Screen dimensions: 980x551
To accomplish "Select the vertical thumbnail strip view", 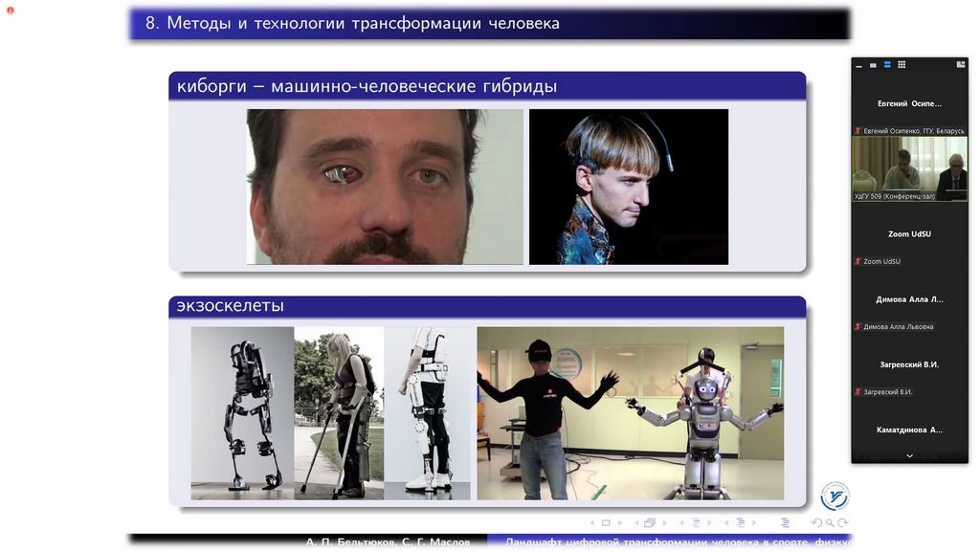I will [x=887, y=65].
